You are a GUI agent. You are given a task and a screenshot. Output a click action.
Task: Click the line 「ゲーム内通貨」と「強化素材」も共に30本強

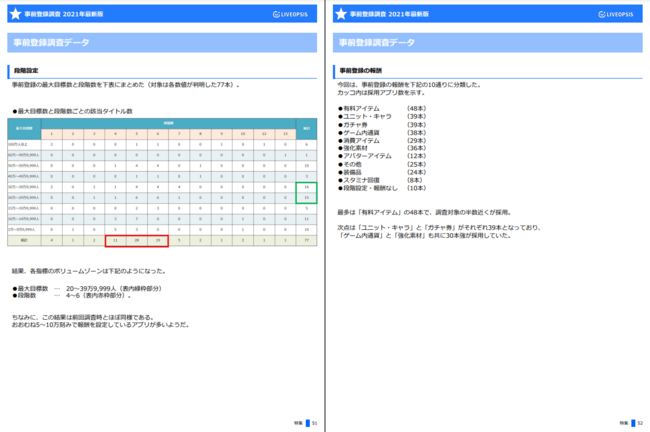click(x=425, y=235)
